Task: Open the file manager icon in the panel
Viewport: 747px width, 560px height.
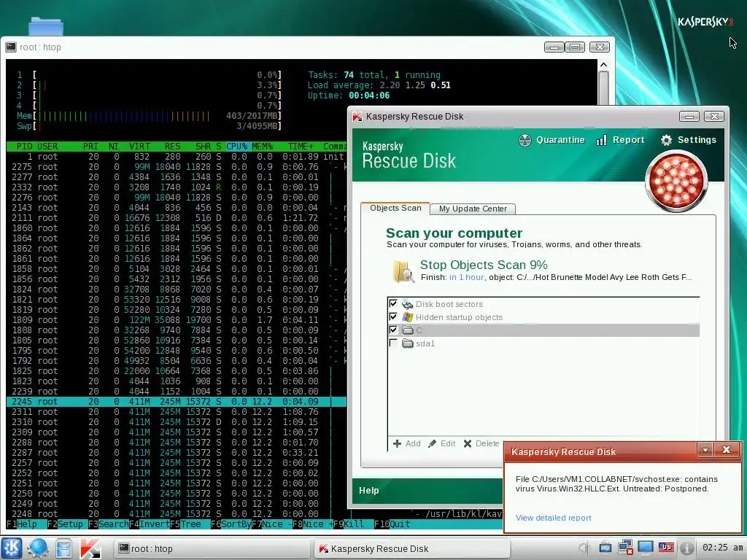Action: click(x=63, y=548)
